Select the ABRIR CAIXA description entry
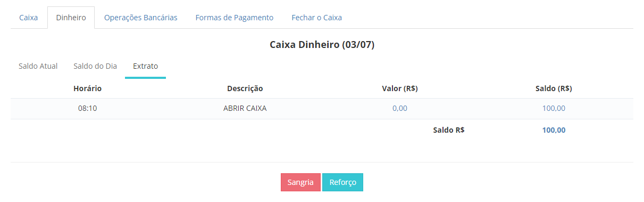The height and width of the screenshot is (202, 644). pyautogui.click(x=245, y=108)
